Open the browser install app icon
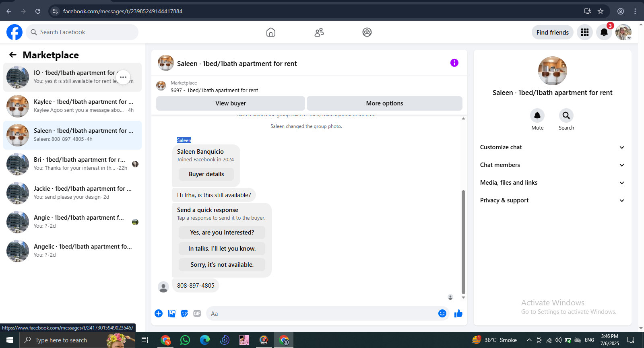Screen dimensions: 644x348 click(x=588, y=11)
